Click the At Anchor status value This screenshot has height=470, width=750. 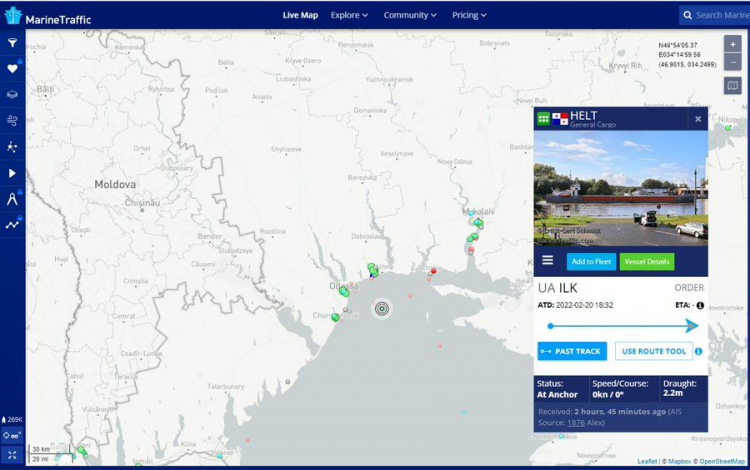click(557, 395)
